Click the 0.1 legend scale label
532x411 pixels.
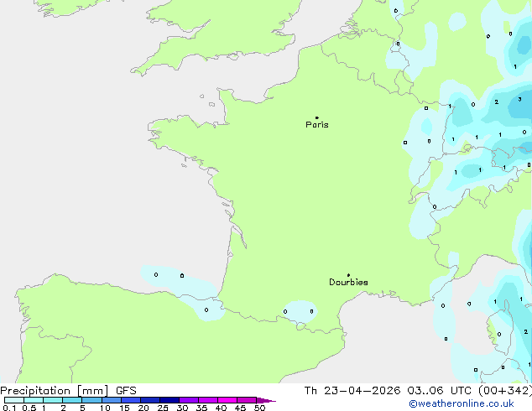[9, 408]
